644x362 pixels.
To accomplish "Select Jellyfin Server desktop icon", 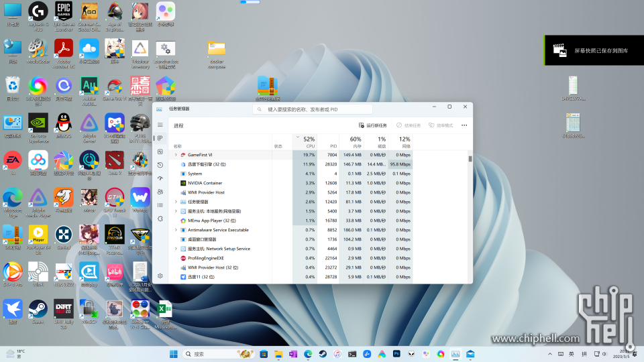I will [89, 128].
